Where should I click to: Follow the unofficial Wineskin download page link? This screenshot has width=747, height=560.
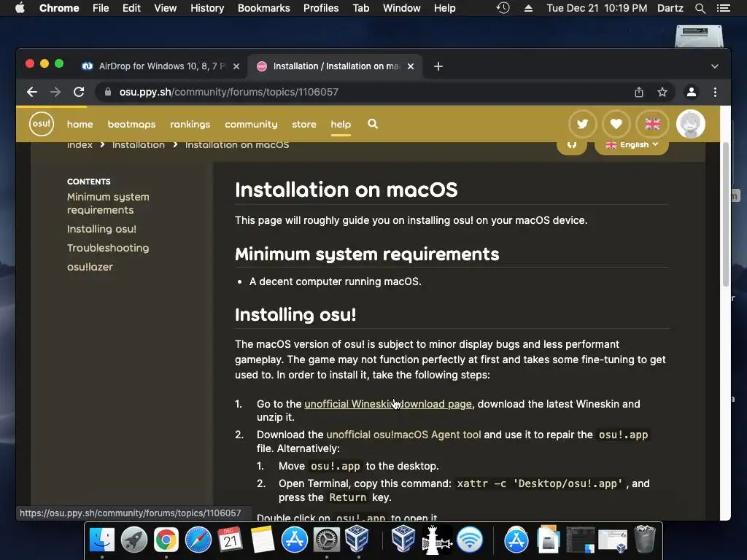point(388,404)
